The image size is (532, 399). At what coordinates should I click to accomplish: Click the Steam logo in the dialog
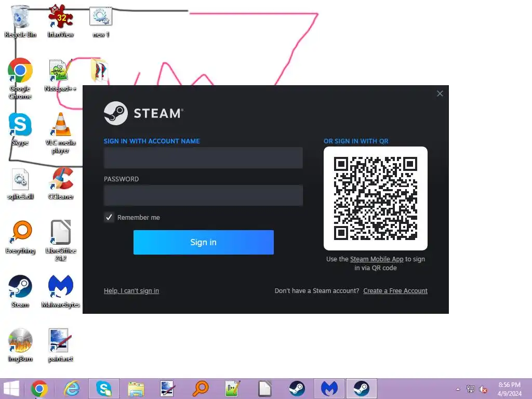[143, 113]
